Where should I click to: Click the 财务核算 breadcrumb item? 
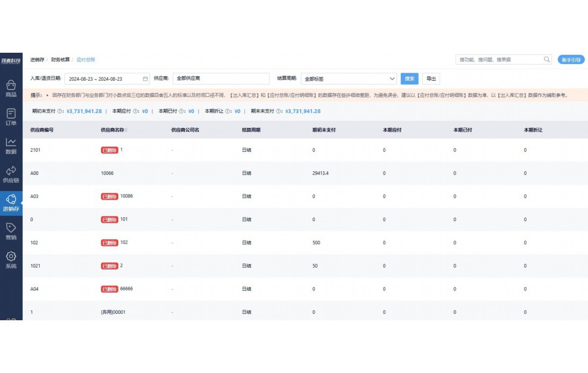click(x=60, y=60)
